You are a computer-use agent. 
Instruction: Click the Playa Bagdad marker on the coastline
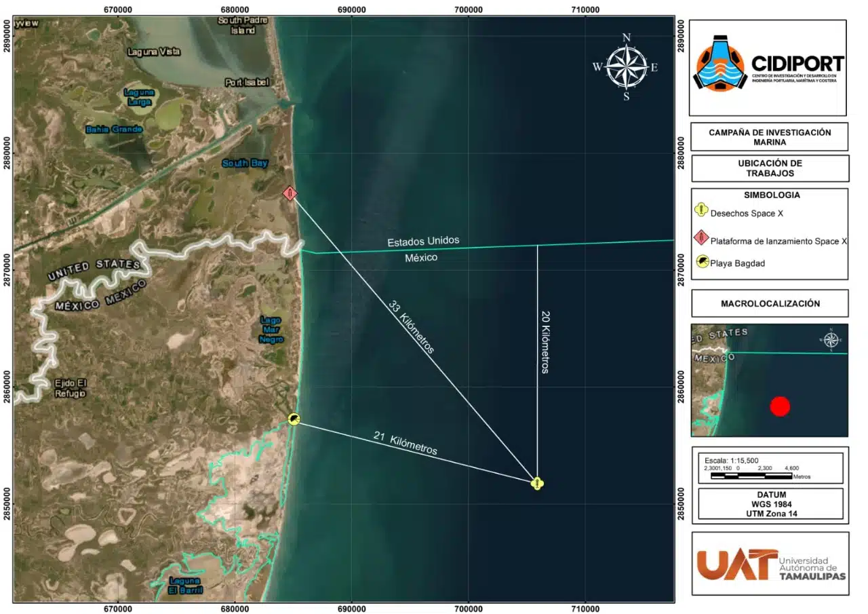294,419
